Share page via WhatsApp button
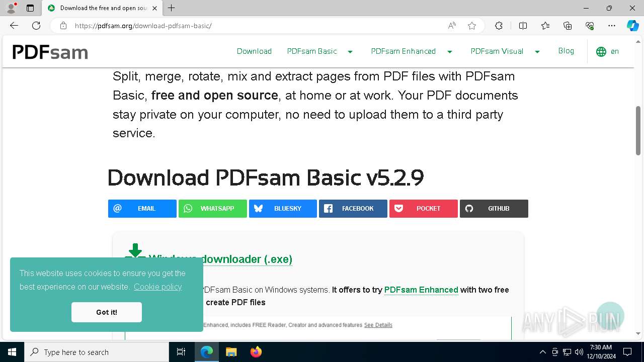The width and height of the screenshot is (644, 362). [x=213, y=209]
